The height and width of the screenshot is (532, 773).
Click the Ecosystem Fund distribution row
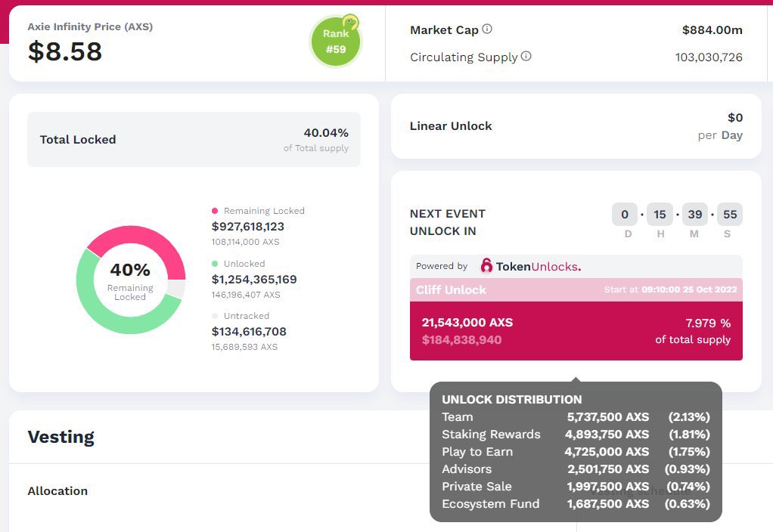pos(576,504)
